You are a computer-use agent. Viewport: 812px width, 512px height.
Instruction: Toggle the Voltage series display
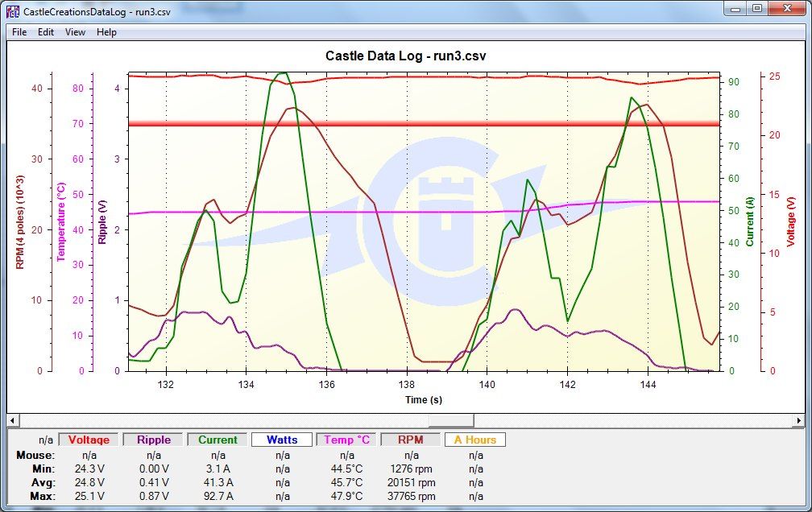tap(89, 440)
